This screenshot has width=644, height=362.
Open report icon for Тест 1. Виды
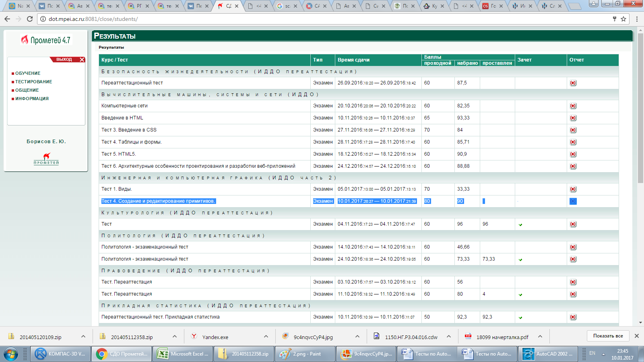click(573, 189)
